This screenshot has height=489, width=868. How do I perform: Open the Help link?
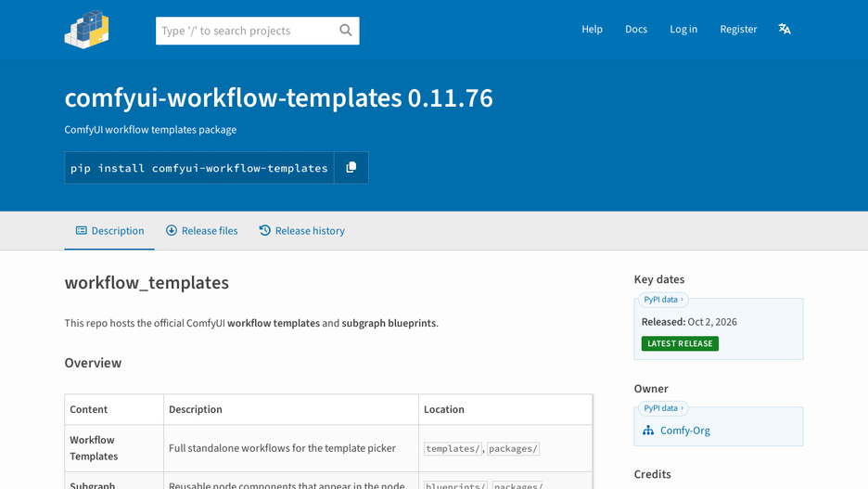592,29
